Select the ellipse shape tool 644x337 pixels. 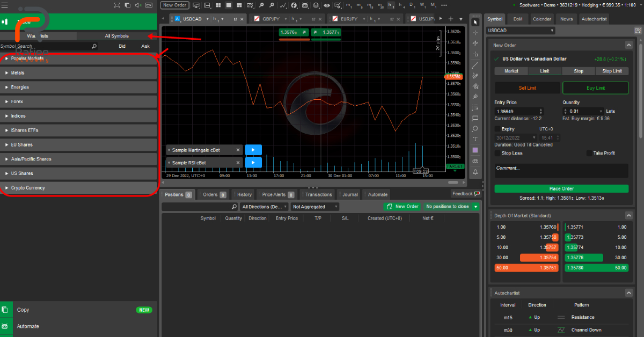click(x=475, y=129)
